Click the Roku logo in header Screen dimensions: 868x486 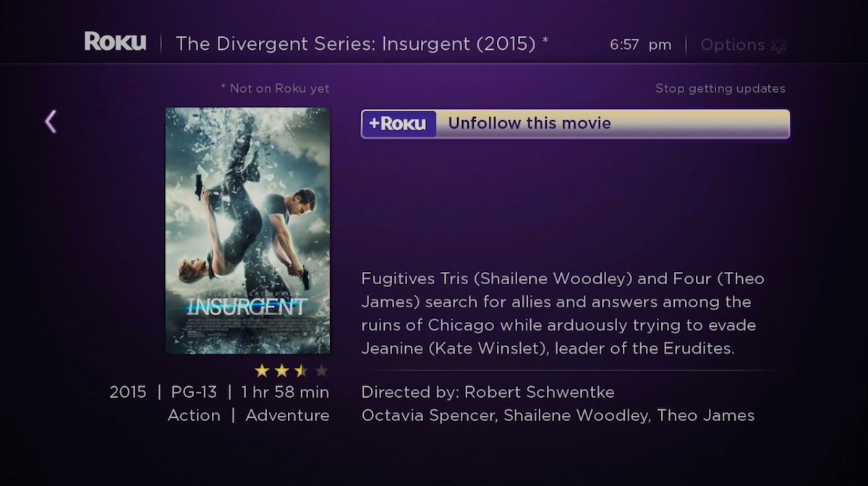coord(115,42)
